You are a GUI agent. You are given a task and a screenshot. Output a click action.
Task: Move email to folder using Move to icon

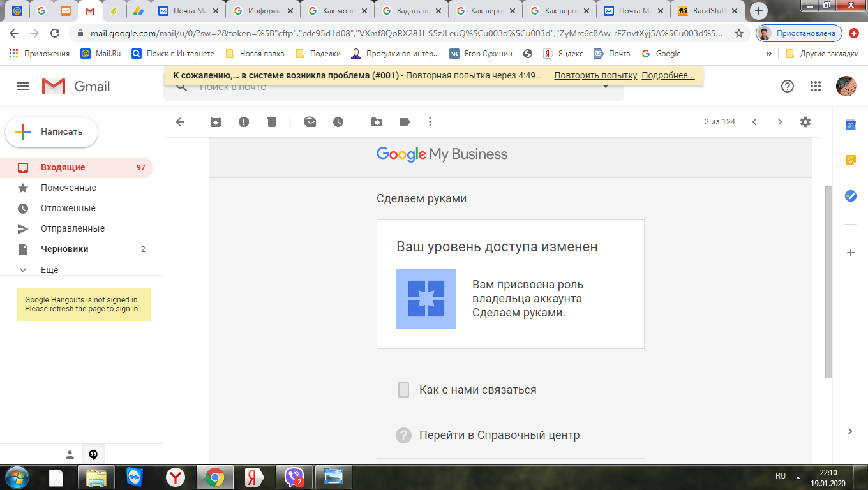point(377,122)
